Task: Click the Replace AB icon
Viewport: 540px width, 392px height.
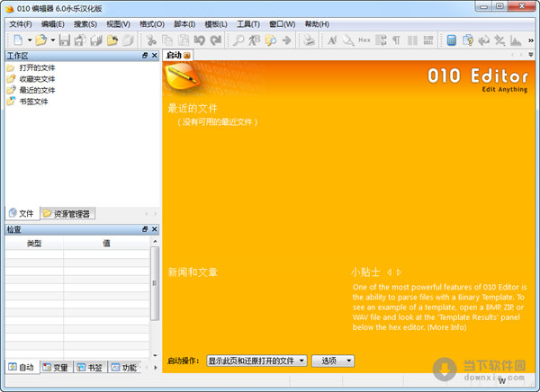Action: click(x=255, y=40)
